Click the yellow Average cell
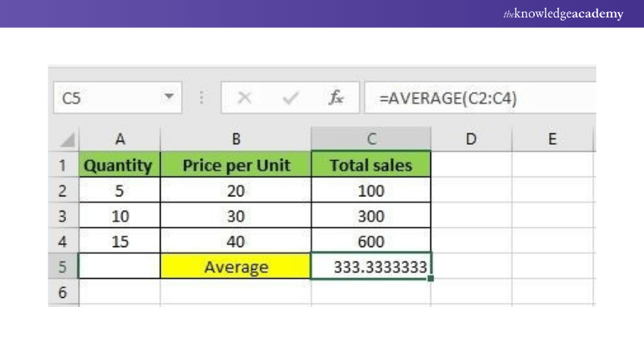Image resolution: width=644 pixels, height=341 pixels. pos(236,267)
